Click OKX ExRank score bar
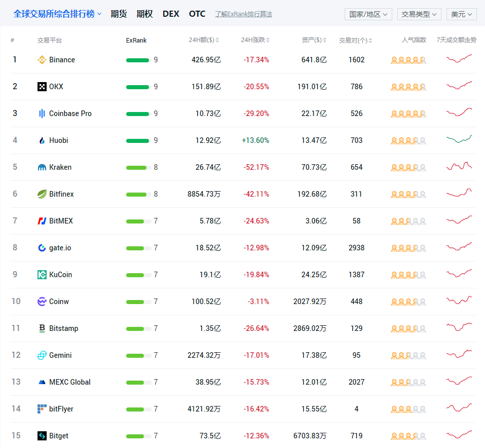The width and height of the screenshot is (485, 448). 139,87
